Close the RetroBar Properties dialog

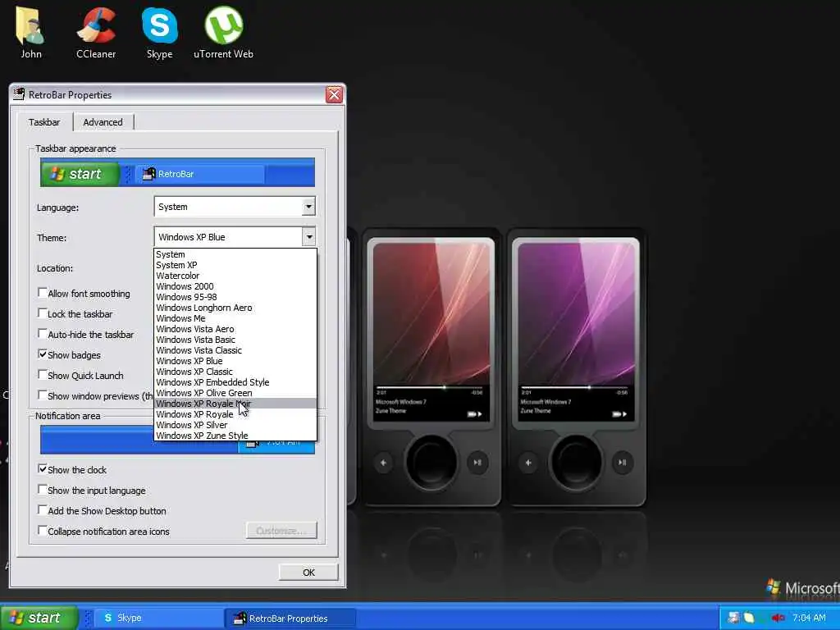[x=334, y=95]
